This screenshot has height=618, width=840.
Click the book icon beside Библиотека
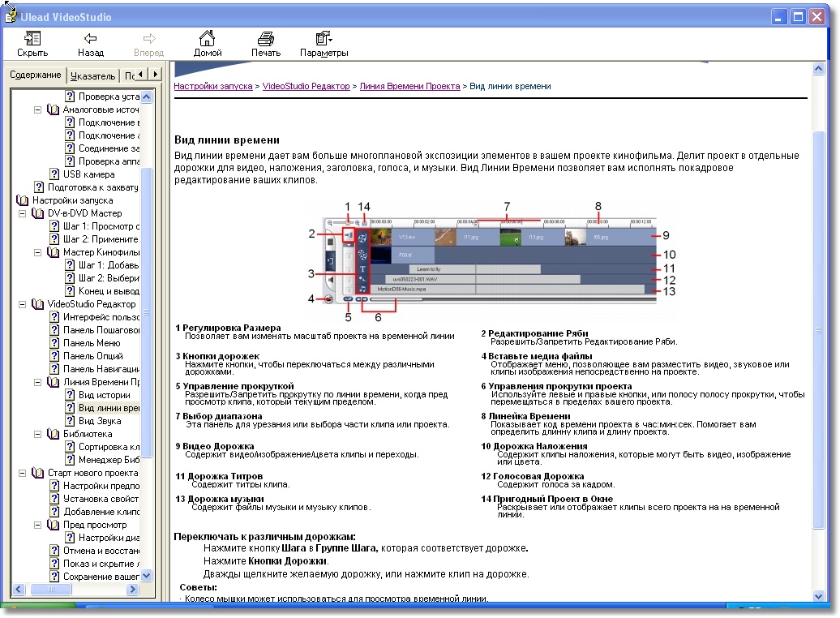pyautogui.click(x=54, y=434)
